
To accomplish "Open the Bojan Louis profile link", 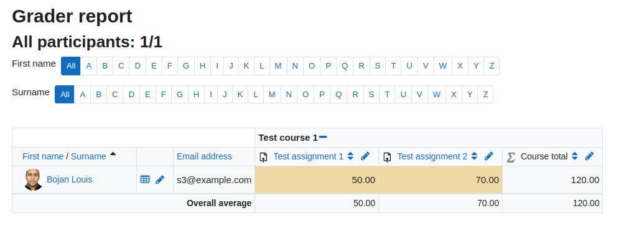I will point(70,179).
